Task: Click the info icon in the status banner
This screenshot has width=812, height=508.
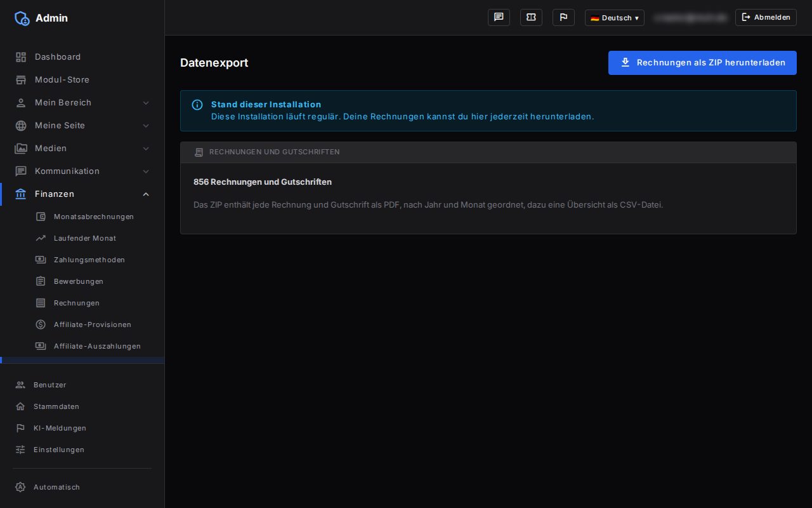Action: [x=197, y=105]
